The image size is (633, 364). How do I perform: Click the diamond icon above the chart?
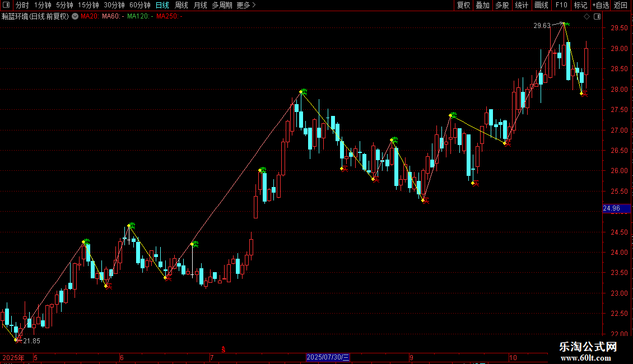coord(587,17)
